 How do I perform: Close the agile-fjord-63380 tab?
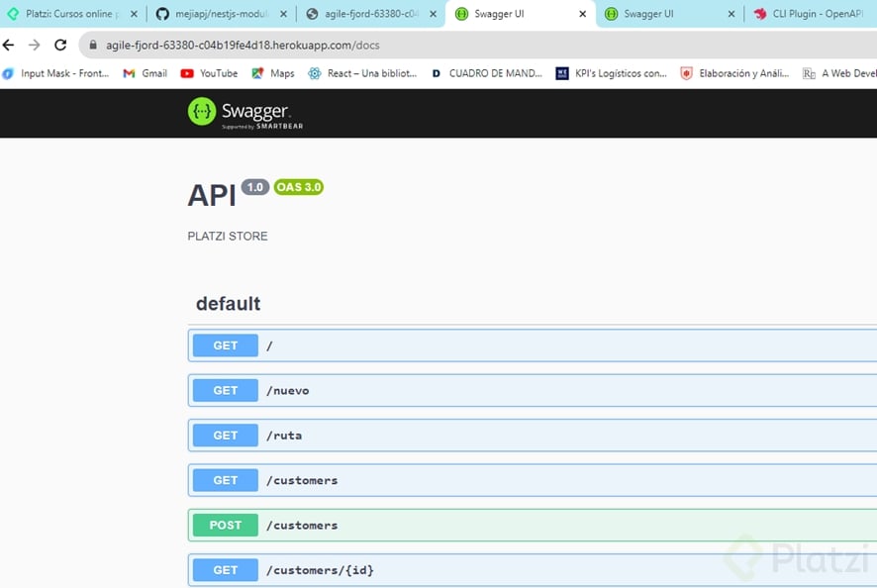point(433,14)
